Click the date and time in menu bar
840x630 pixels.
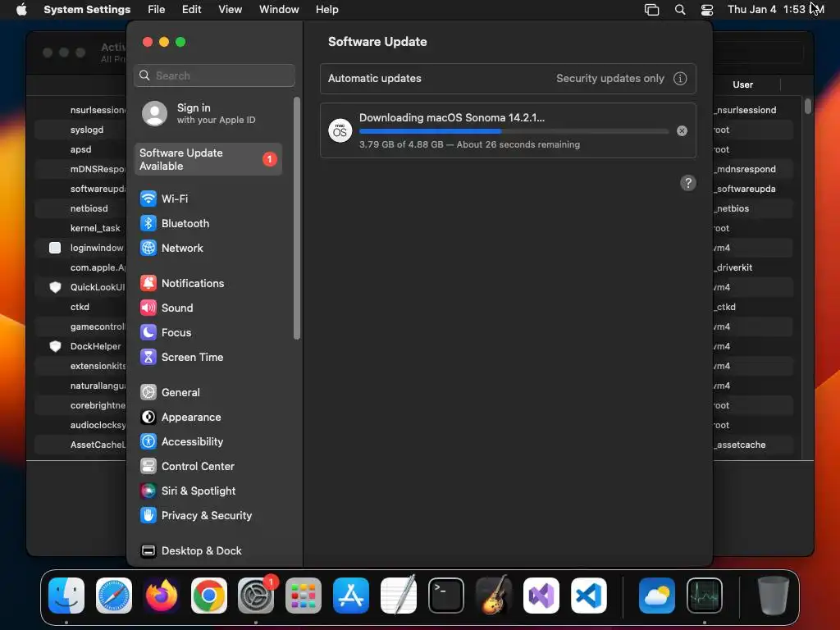(775, 10)
